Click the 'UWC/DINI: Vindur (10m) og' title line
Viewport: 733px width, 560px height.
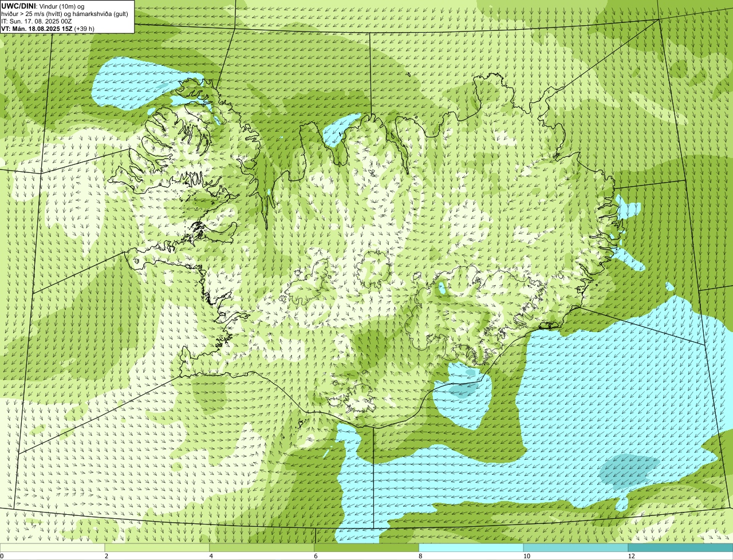pos(43,6)
